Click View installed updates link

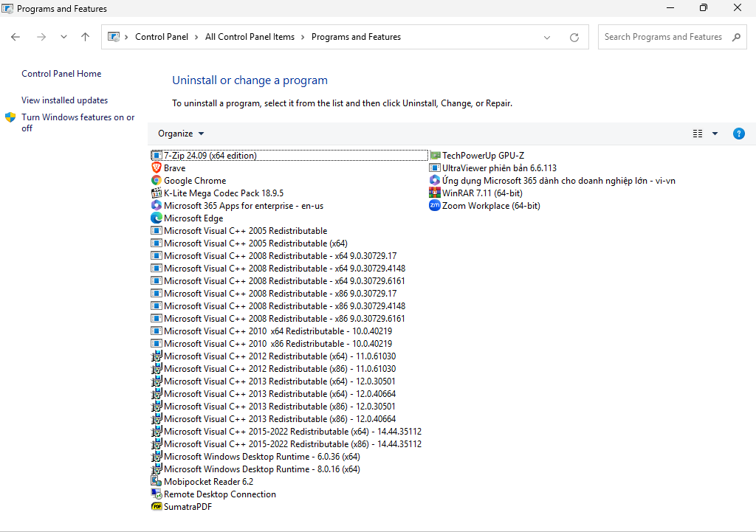[64, 100]
